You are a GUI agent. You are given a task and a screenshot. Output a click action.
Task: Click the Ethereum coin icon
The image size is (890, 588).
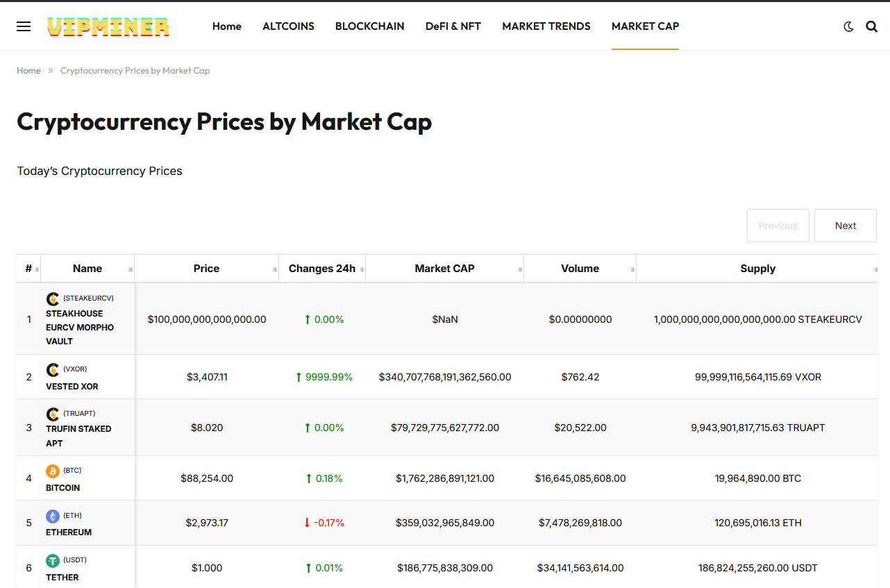[53, 516]
